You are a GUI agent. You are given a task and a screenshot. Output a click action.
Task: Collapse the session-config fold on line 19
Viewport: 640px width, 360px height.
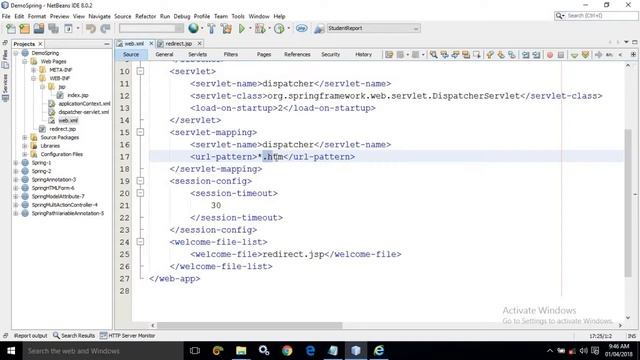tap(140, 181)
